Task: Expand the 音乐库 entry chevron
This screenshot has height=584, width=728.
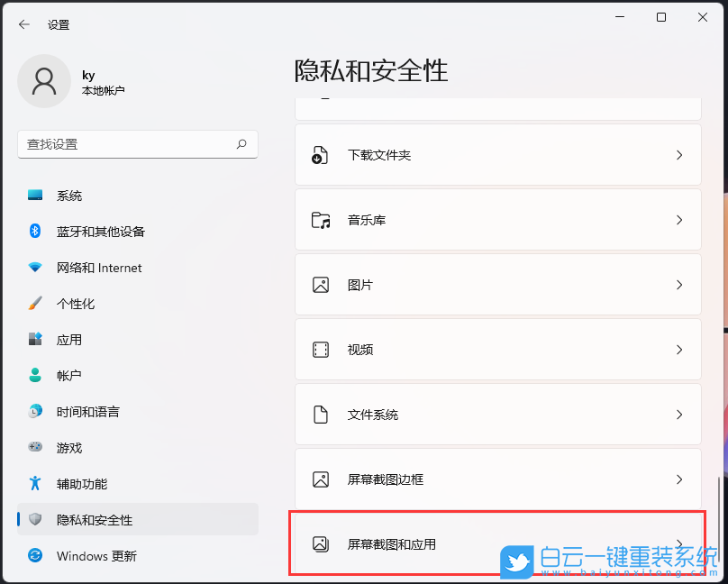Action: click(678, 219)
